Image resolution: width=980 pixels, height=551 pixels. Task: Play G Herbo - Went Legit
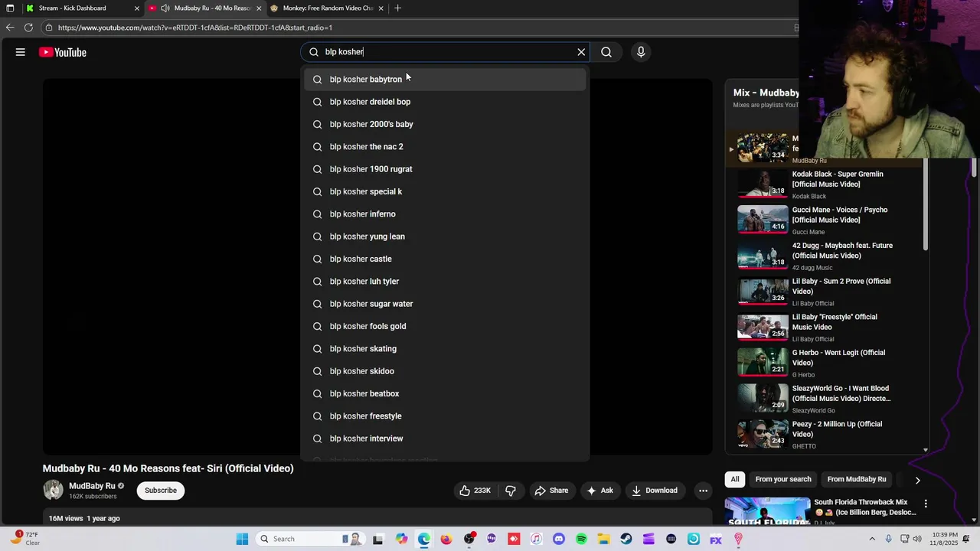click(x=825, y=364)
